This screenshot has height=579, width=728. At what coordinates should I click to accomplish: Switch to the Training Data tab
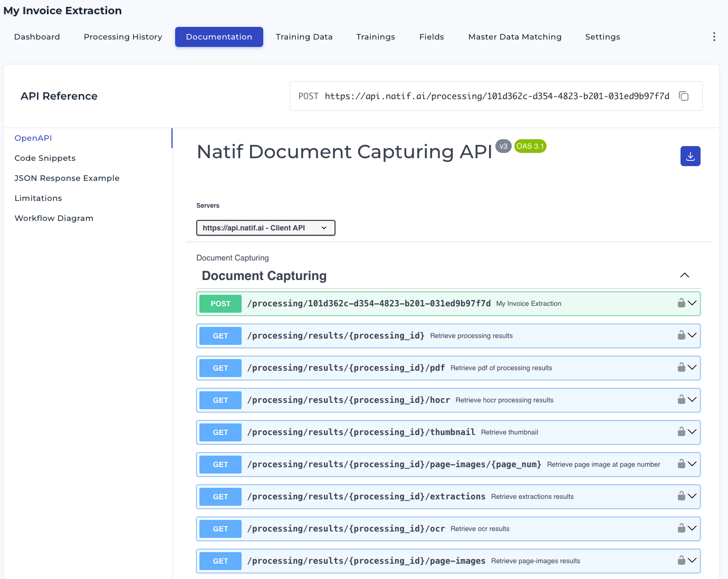(304, 37)
